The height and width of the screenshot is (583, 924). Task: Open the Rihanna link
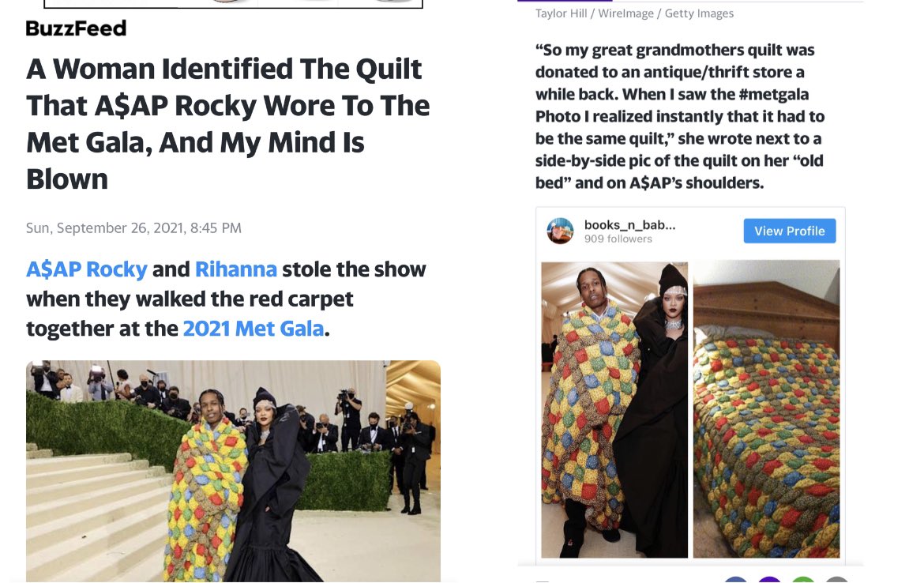(235, 269)
